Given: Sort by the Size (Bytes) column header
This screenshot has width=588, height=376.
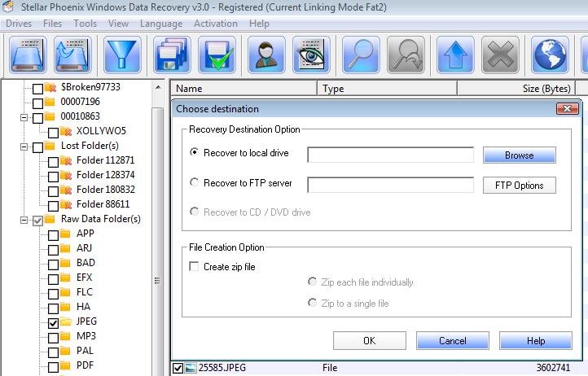Looking at the screenshot, I should [x=516, y=89].
